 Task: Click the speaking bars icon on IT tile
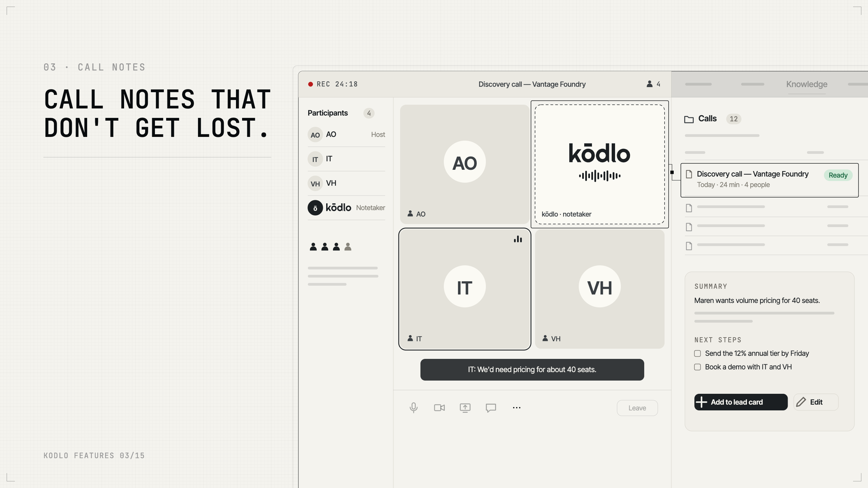point(518,239)
